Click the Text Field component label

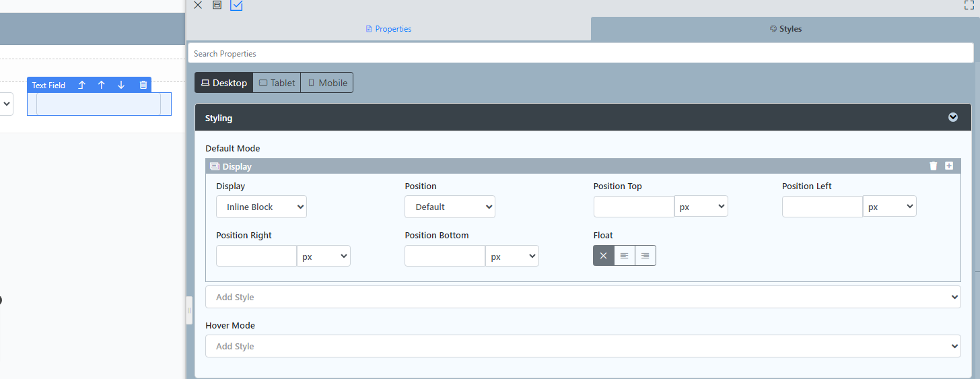click(x=48, y=85)
